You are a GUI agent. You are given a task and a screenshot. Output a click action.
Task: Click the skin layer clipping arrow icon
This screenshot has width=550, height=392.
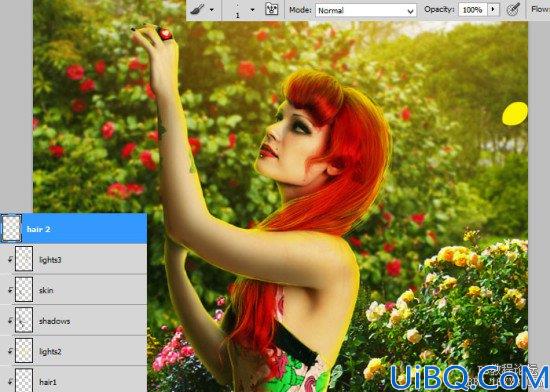[10, 290]
